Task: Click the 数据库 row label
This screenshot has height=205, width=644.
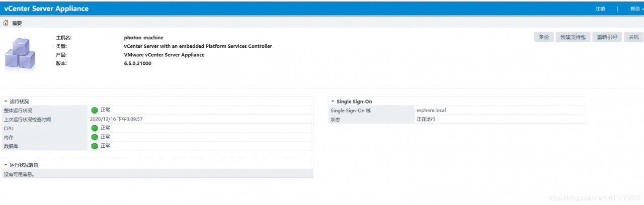Action: 11,146
